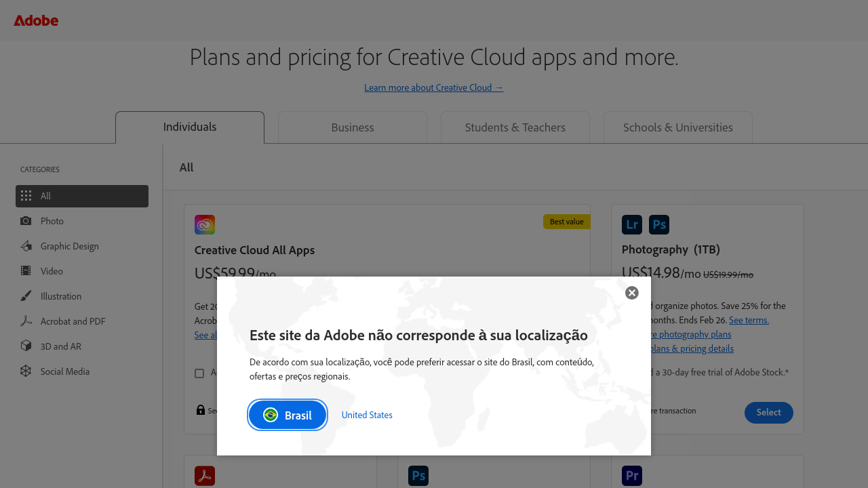Select the Social Media category icon
The width and height of the screenshot is (868, 488).
(x=26, y=371)
